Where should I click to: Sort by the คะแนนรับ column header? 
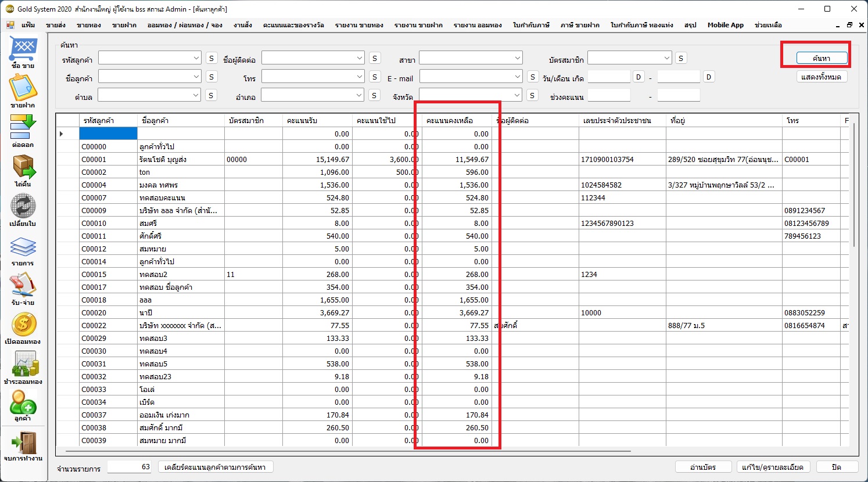pos(317,120)
